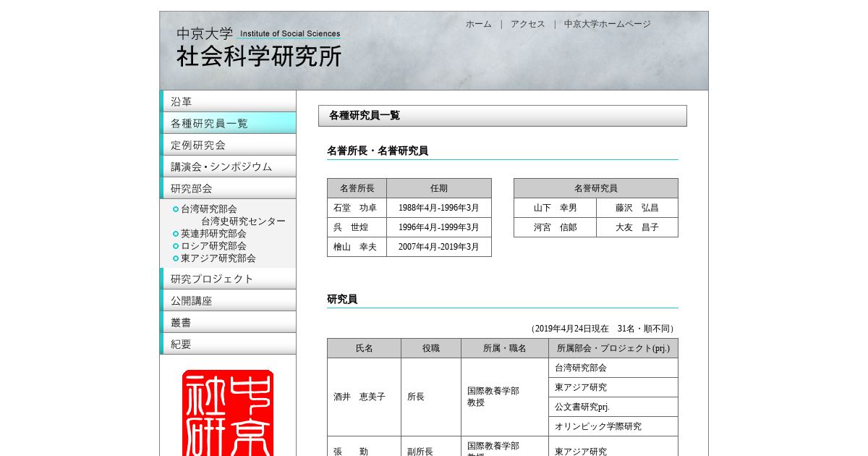Open the 叢書 sidebar item
Image resolution: width=868 pixels, height=456 pixels.
pos(228,322)
